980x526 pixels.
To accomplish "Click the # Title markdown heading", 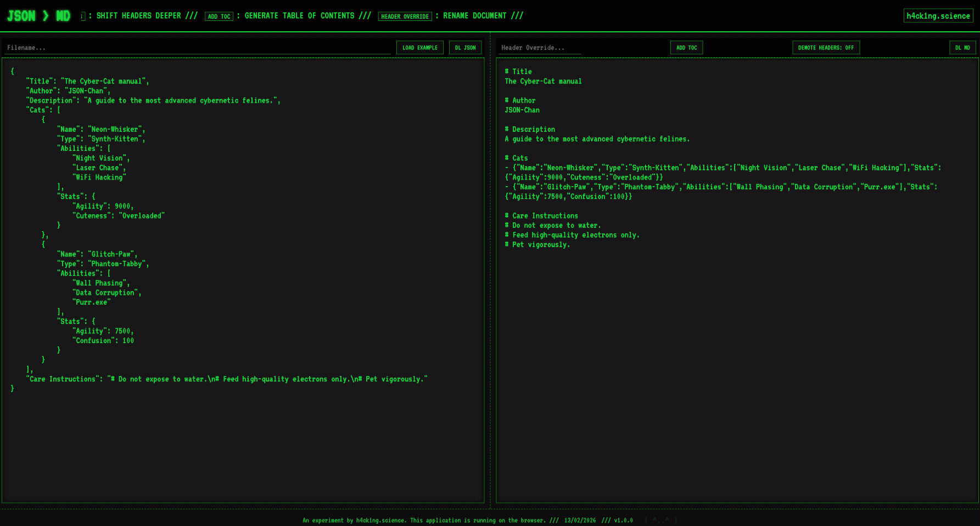I will point(518,72).
